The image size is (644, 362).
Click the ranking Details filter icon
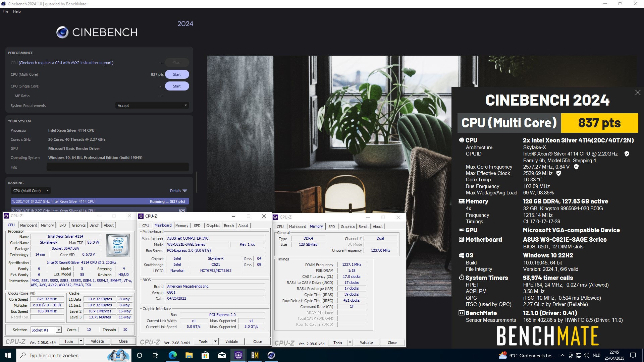(x=185, y=191)
